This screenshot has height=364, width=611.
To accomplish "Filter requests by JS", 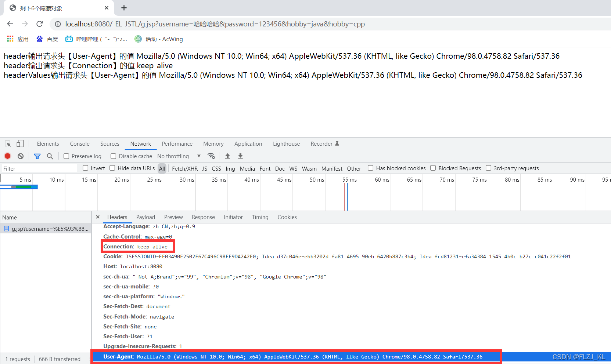I will pos(205,168).
